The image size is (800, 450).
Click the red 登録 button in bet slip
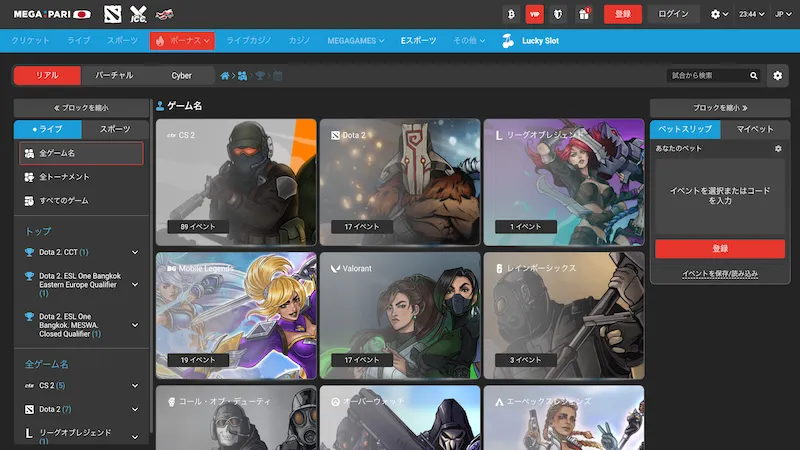pyautogui.click(x=720, y=248)
